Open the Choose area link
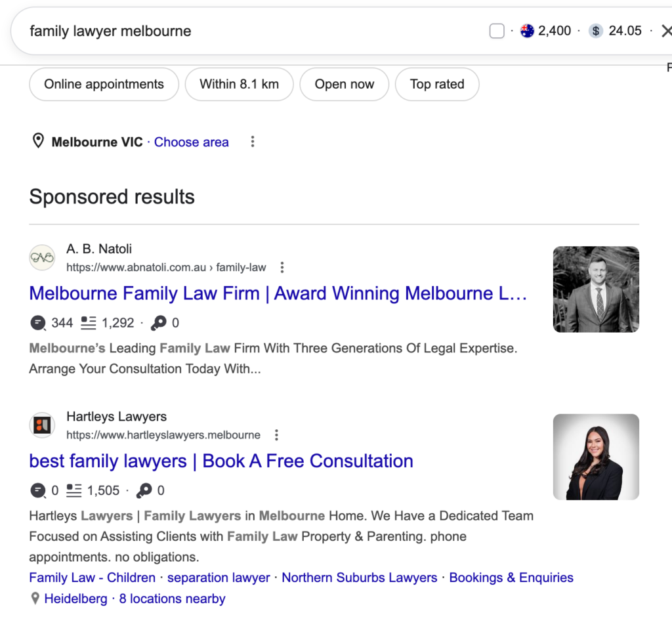Viewport: 672px width, 634px height. click(x=191, y=142)
